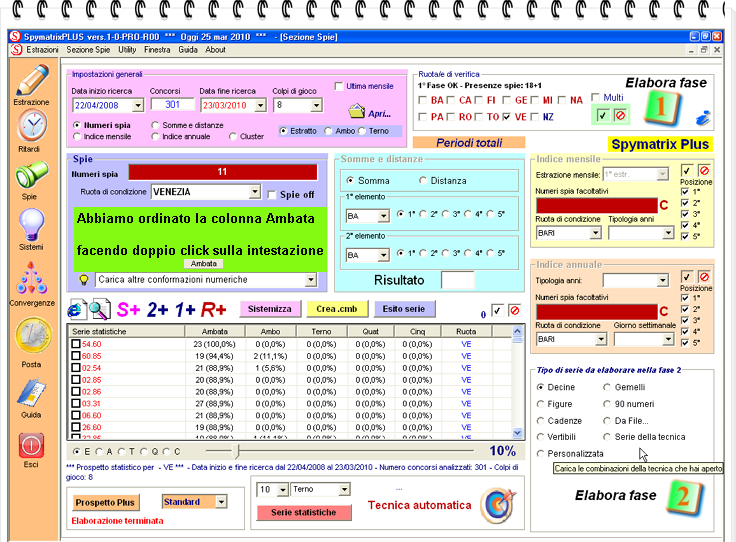736x542 pixels.
Task: Select the Ambo radio option
Action: (328, 131)
